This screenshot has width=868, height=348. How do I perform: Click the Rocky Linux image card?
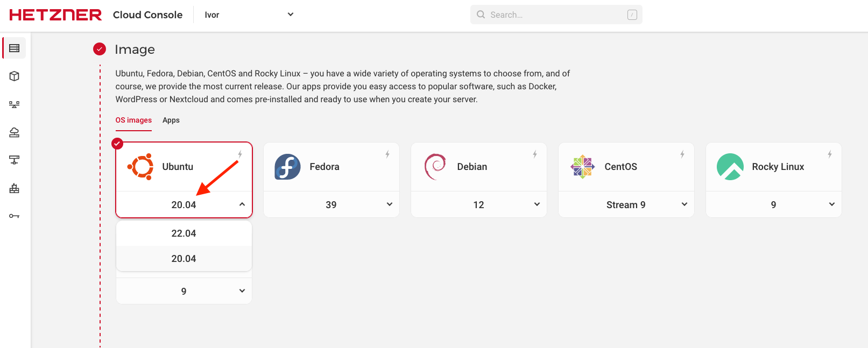(x=773, y=167)
